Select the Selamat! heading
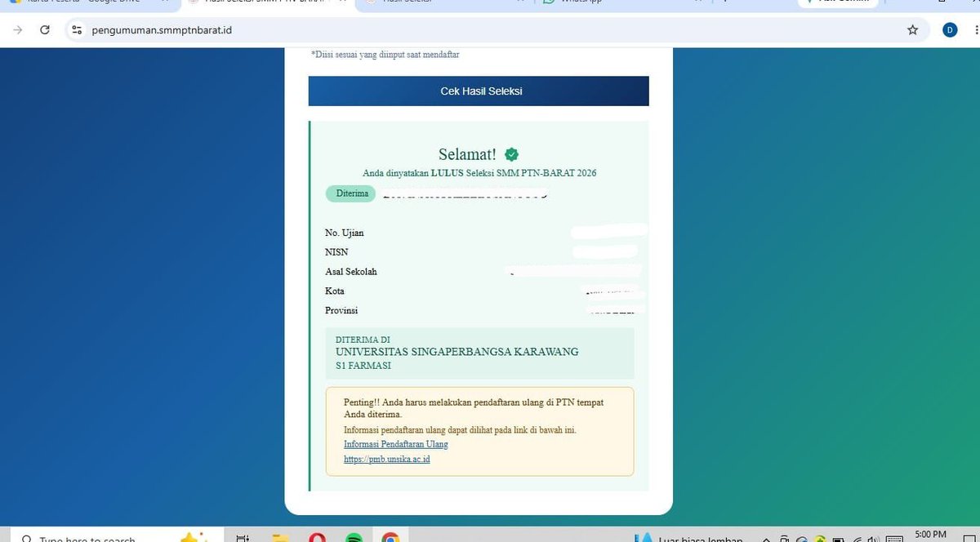Image resolution: width=980 pixels, height=542 pixels. (x=467, y=154)
